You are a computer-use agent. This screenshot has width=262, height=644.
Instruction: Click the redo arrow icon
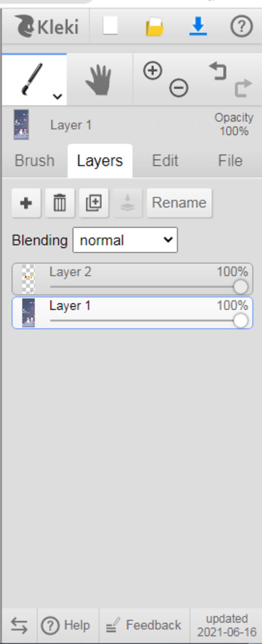[x=243, y=88]
